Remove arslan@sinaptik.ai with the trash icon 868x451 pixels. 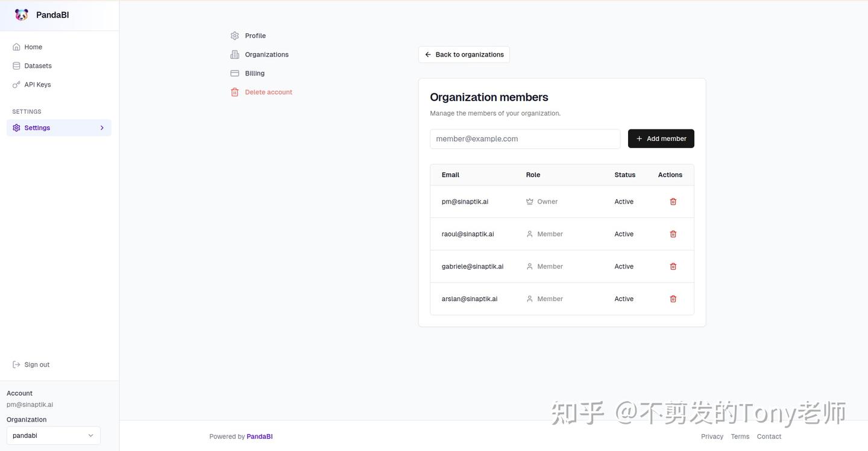click(x=673, y=299)
